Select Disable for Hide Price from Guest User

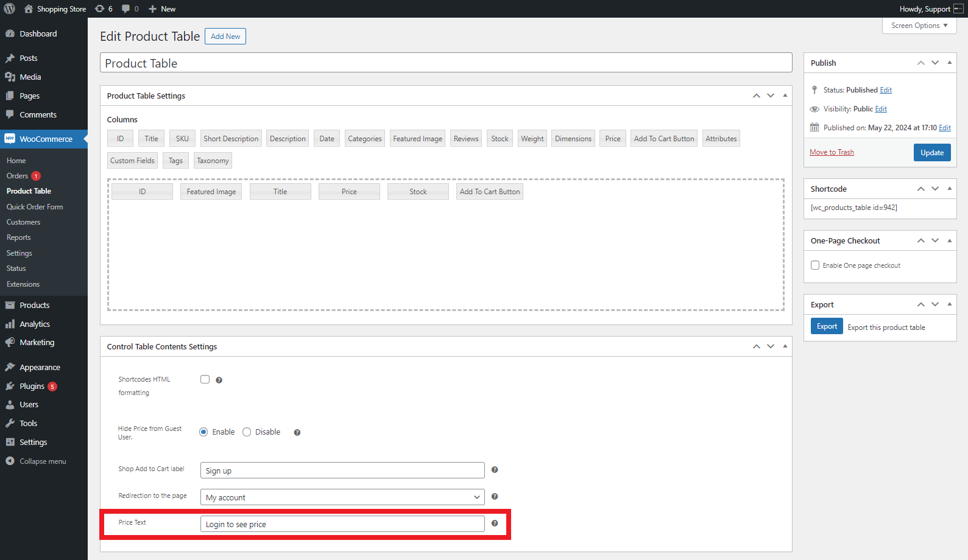[247, 432]
